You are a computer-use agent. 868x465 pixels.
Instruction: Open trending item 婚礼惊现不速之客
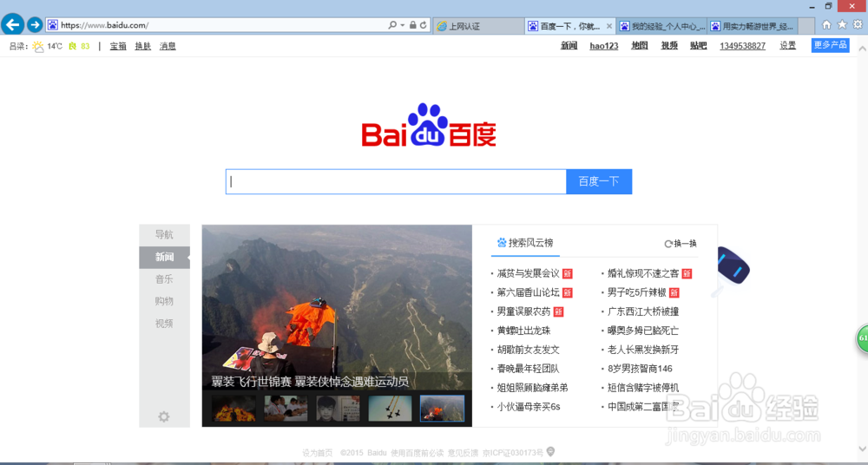pyautogui.click(x=643, y=273)
